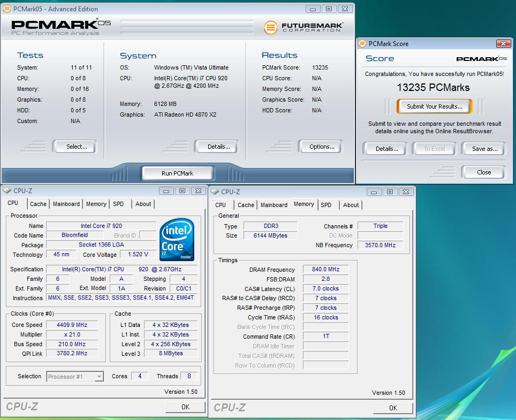Click the ATI Radeon HD 4870 X2 text
Image resolution: width=516 pixels, height=420 pixels.
click(x=185, y=115)
